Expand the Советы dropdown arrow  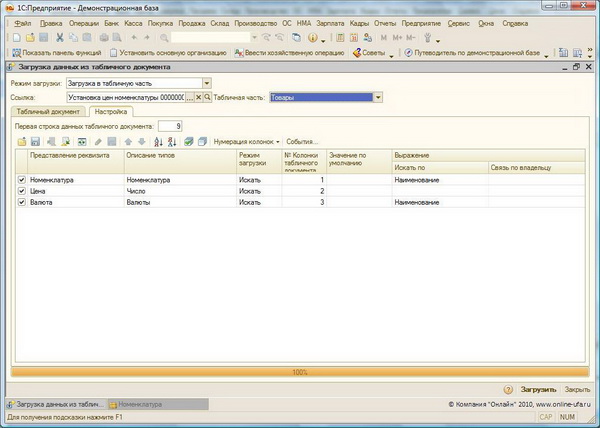(391, 56)
